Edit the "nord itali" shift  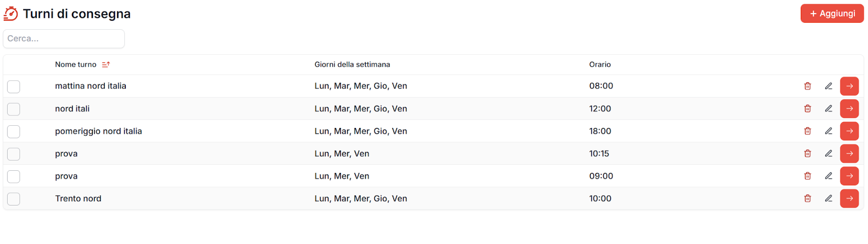828,108
